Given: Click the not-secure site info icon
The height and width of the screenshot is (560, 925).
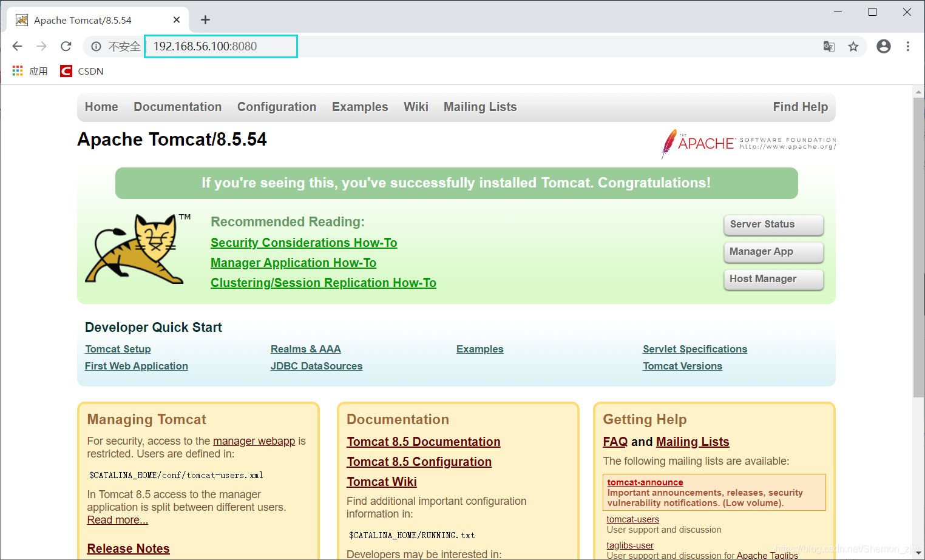Looking at the screenshot, I should 96,46.
